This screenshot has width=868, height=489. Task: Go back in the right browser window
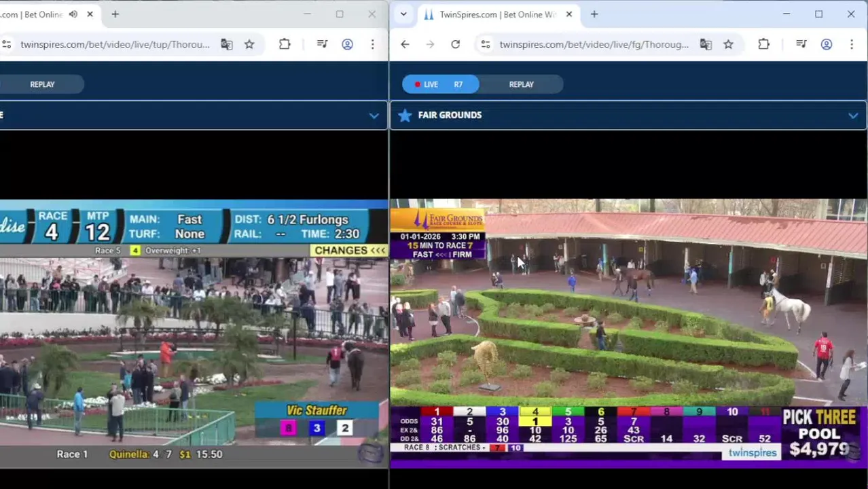coord(405,44)
